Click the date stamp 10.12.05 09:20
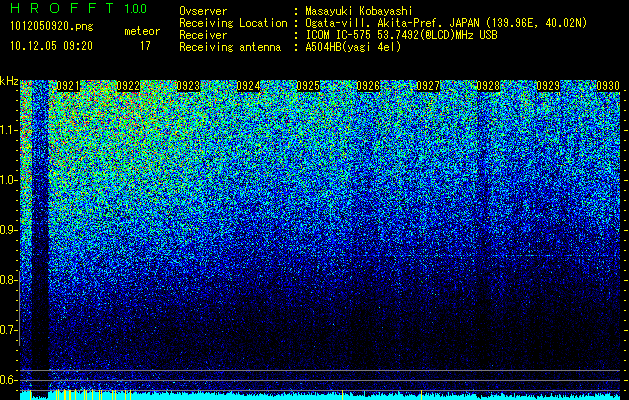This screenshot has height=400, width=629. 51,46
